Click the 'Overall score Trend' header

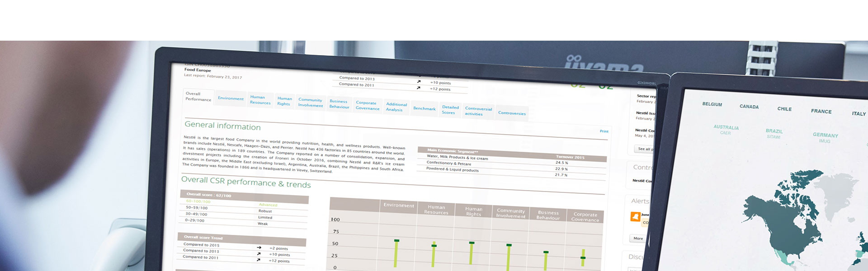tap(241, 239)
